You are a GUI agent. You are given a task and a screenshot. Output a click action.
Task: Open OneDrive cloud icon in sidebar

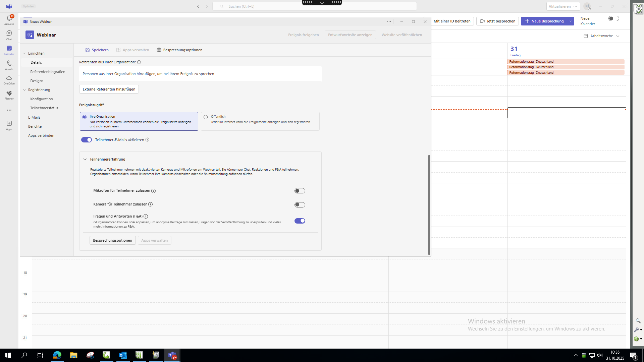pyautogui.click(x=9, y=78)
